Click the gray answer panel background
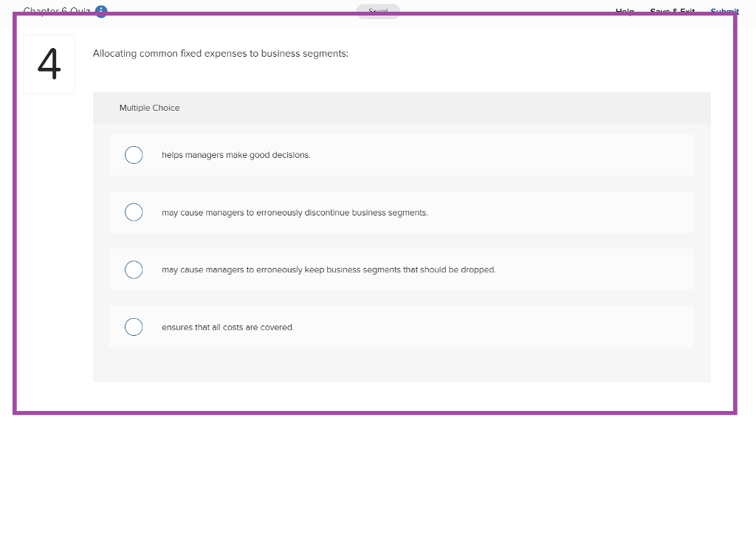This screenshot has height=541, width=756. pos(402,365)
